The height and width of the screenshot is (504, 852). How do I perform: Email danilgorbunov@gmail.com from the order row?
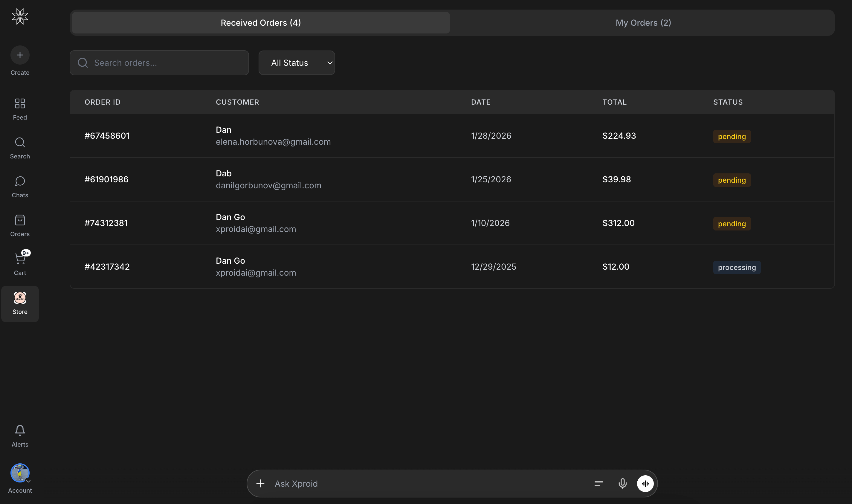tap(268, 185)
